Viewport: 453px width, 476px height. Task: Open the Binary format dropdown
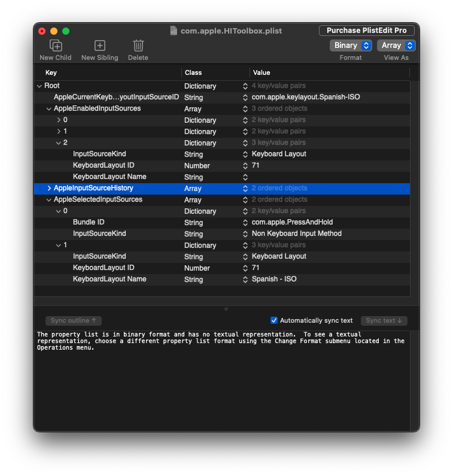tap(351, 46)
